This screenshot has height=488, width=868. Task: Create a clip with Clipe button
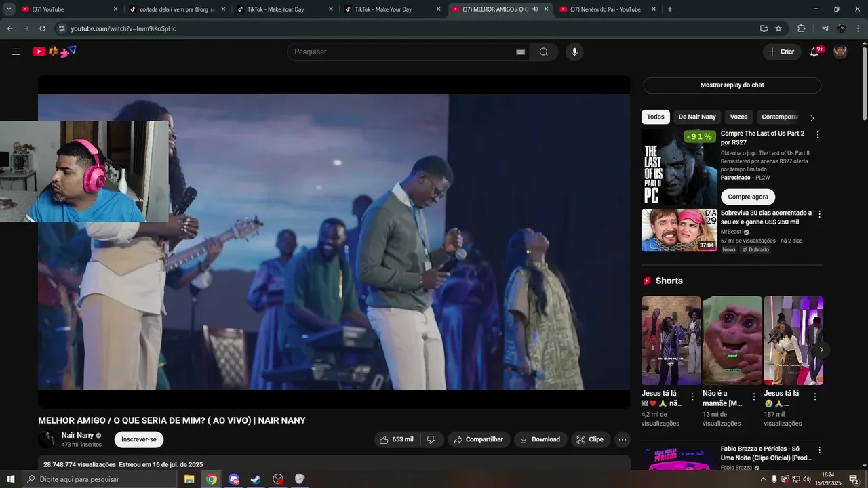click(590, 440)
